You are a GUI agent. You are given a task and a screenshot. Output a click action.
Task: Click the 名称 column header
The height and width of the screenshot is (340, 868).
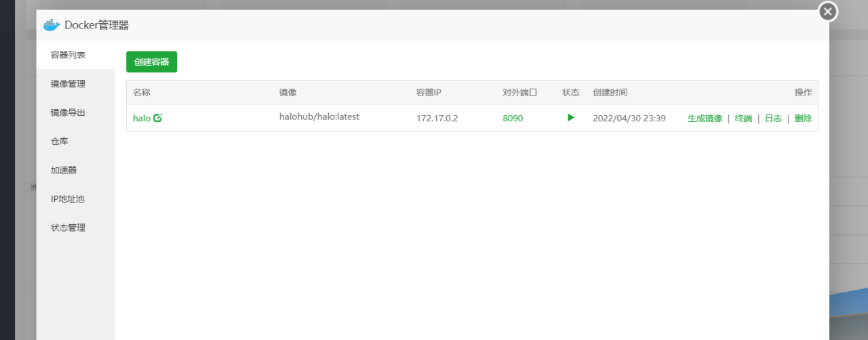[x=142, y=92]
